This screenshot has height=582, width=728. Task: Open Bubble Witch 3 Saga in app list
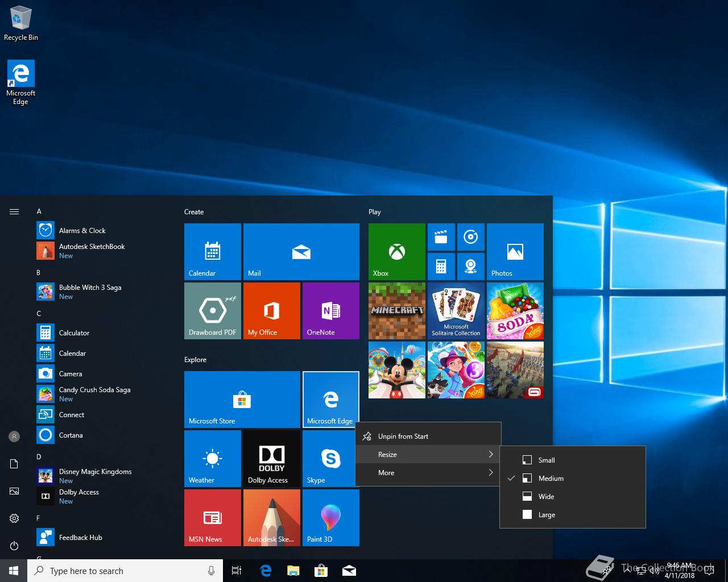click(x=102, y=292)
